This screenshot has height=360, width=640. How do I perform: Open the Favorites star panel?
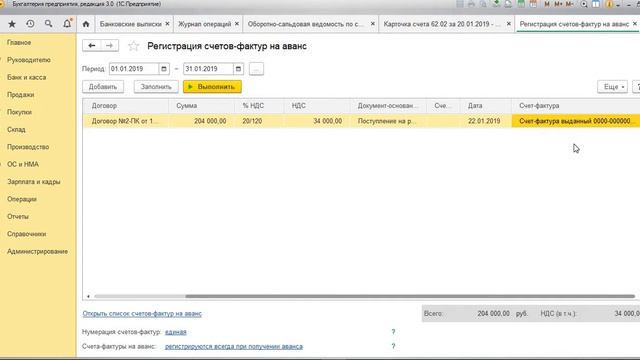(12, 24)
